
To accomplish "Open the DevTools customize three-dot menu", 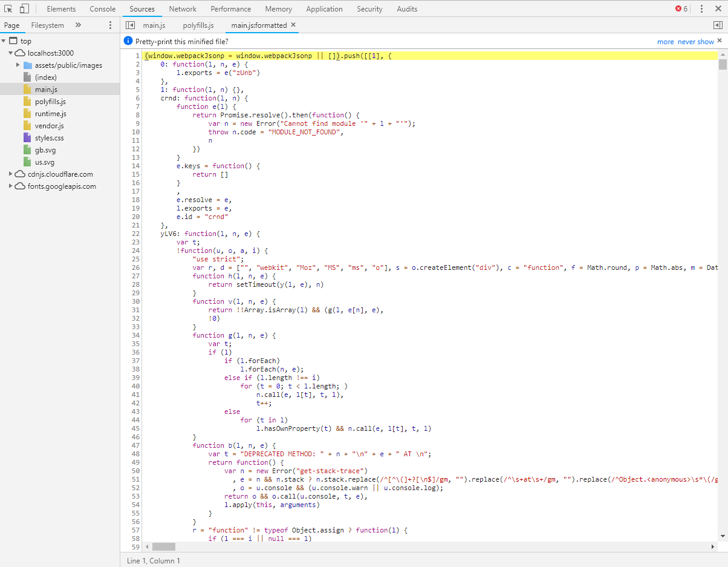I will (x=701, y=9).
